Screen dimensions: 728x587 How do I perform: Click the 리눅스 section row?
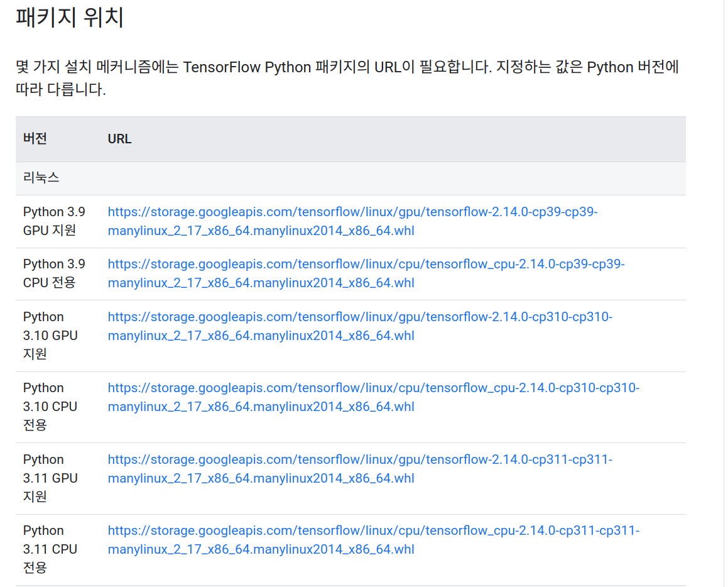(x=350, y=178)
